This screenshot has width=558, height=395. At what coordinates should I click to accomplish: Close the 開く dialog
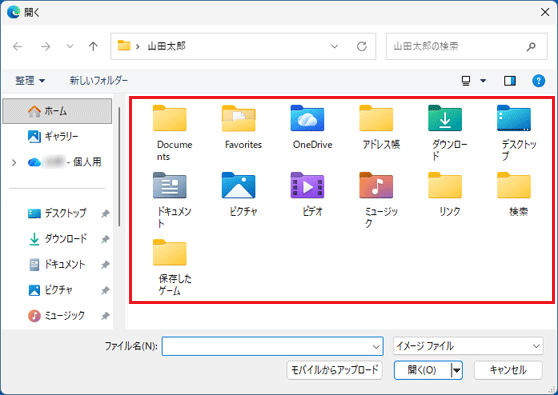pos(545,12)
